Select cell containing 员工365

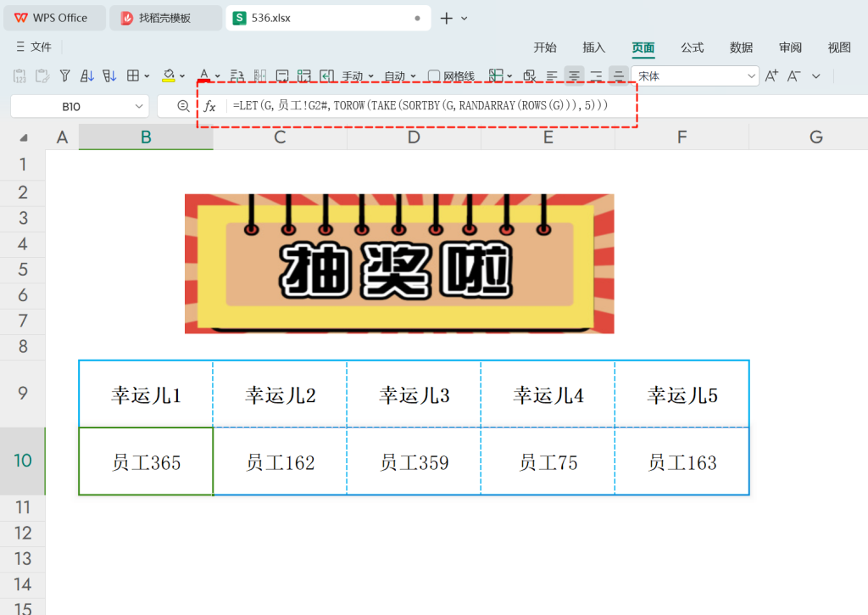click(146, 461)
